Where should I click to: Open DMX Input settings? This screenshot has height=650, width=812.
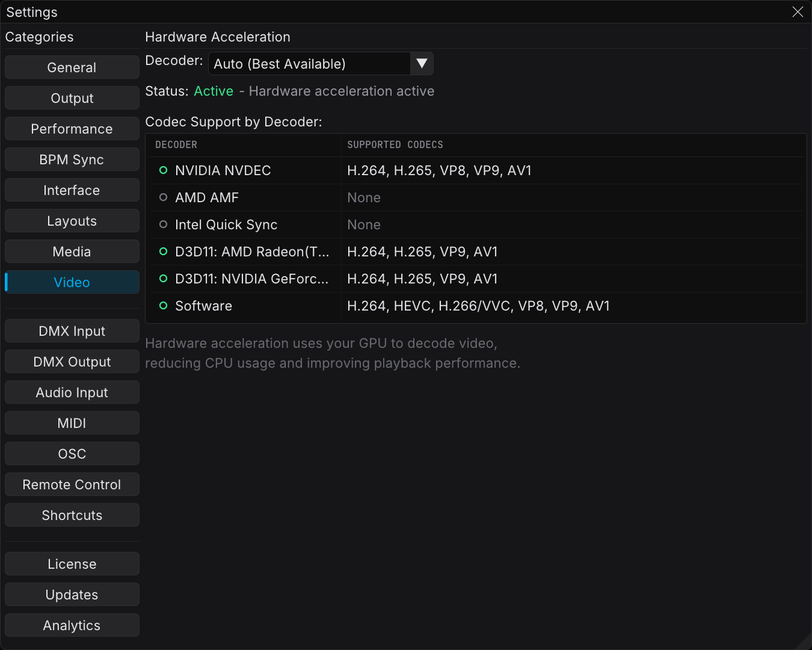coord(72,331)
